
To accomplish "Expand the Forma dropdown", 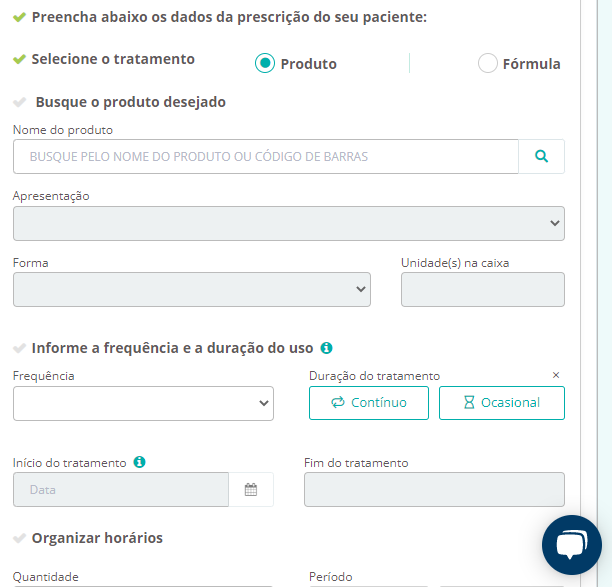I will 191,289.
